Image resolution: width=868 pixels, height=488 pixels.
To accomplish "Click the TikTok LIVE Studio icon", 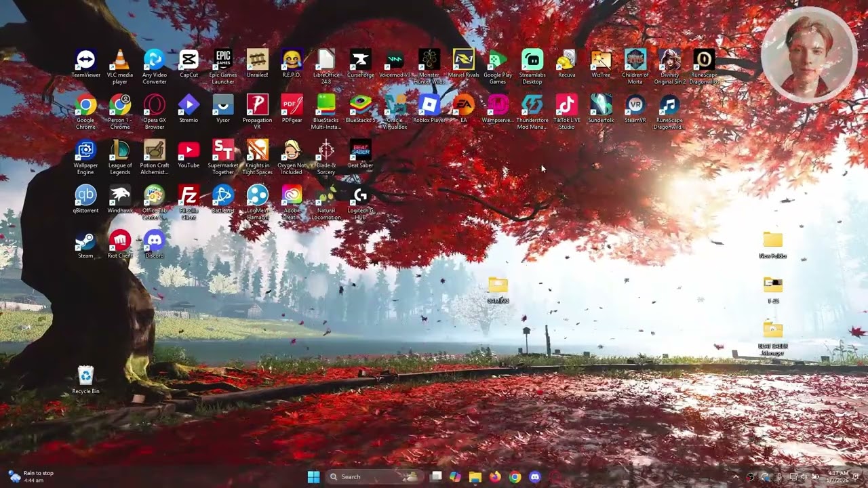I will [567, 105].
